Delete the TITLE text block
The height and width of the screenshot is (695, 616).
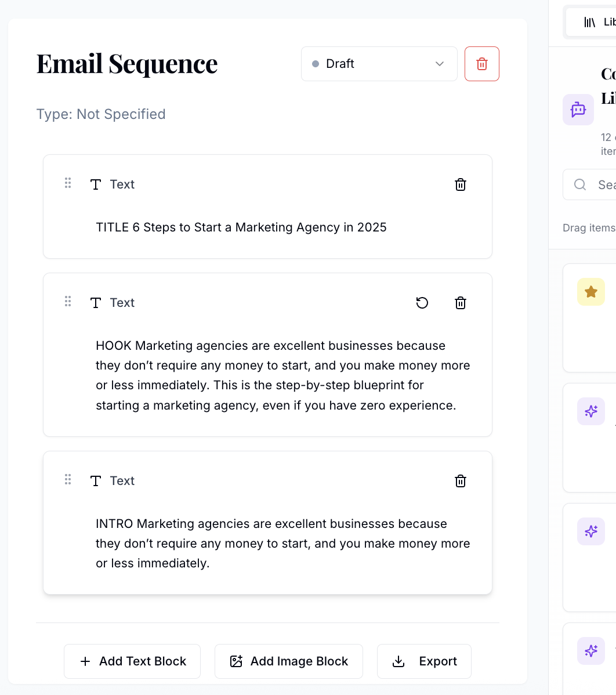[460, 184]
